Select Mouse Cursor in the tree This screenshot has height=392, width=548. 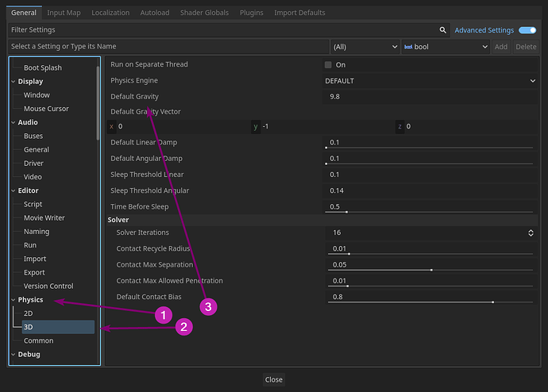pyautogui.click(x=46, y=109)
